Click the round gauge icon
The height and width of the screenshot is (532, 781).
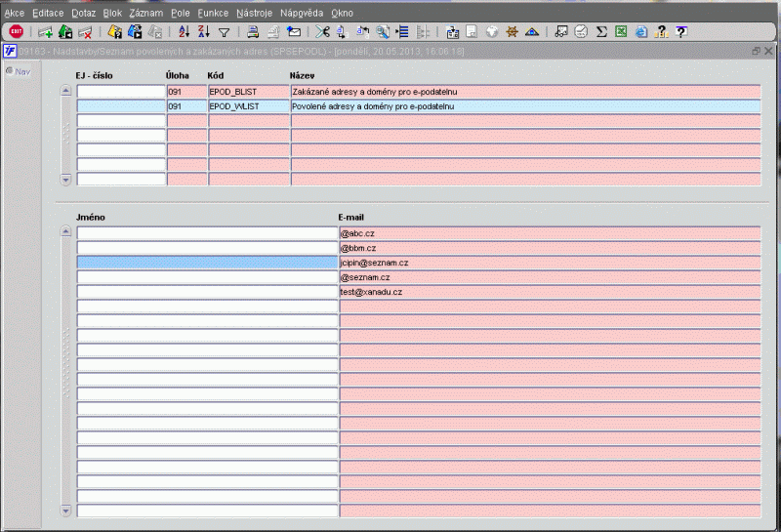point(581,32)
